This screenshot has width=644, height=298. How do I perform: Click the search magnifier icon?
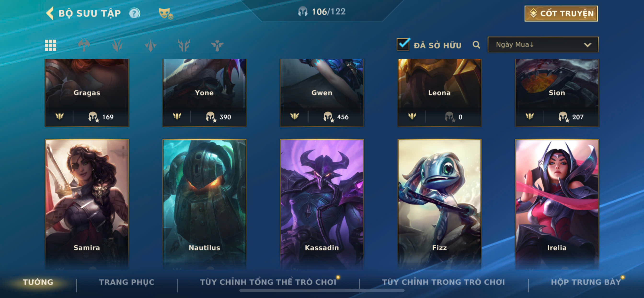[x=476, y=45]
